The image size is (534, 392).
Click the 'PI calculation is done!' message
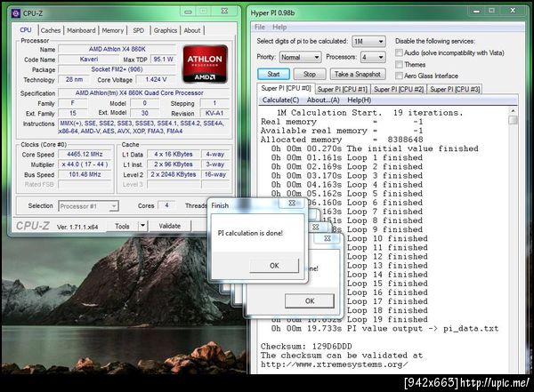click(x=250, y=234)
